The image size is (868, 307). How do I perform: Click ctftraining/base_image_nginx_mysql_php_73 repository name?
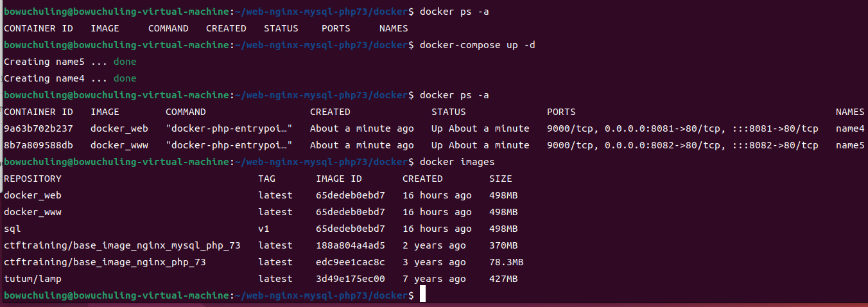(x=122, y=245)
